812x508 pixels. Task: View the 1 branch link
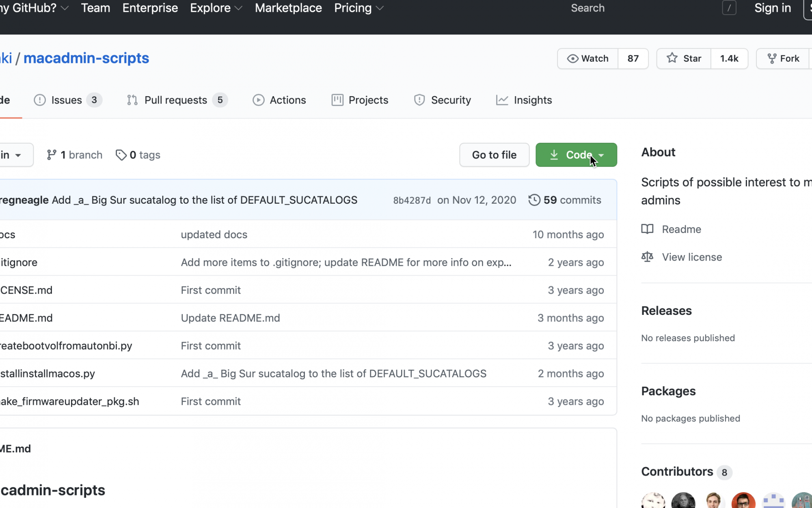75,155
